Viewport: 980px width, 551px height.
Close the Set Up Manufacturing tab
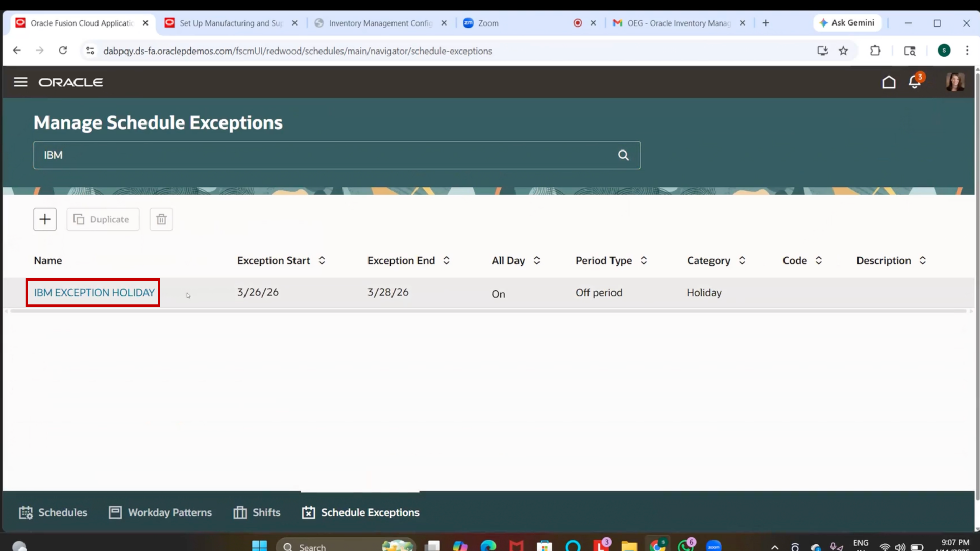(295, 23)
